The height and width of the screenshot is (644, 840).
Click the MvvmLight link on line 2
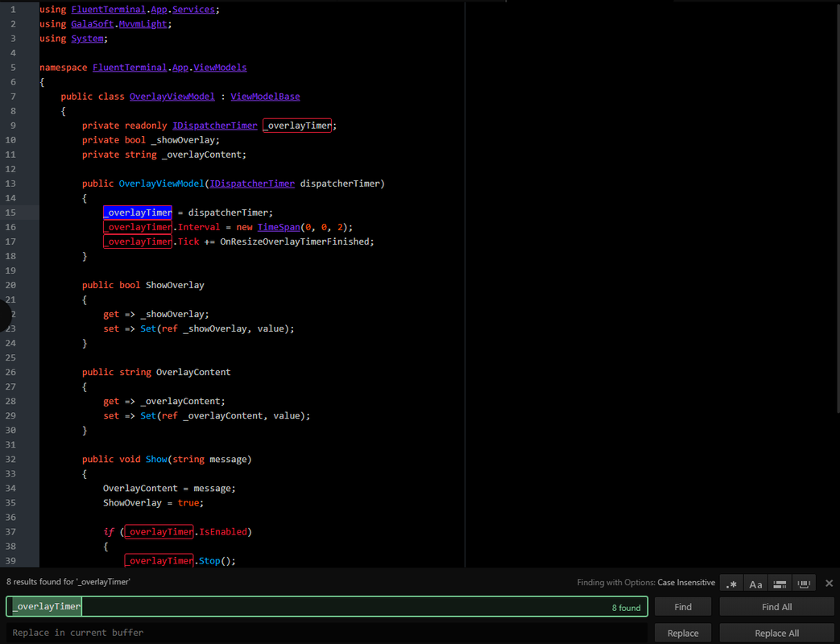point(143,24)
